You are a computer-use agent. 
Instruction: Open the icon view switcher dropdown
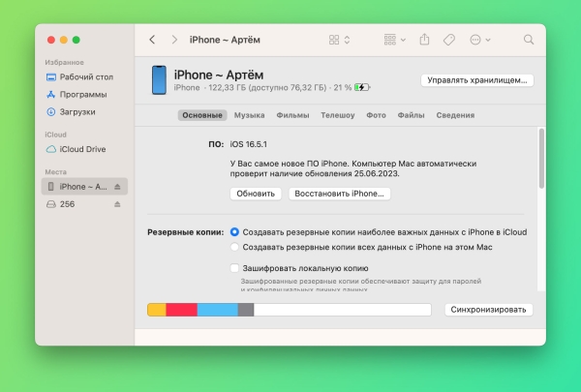pyautogui.click(x=339, y=40)
